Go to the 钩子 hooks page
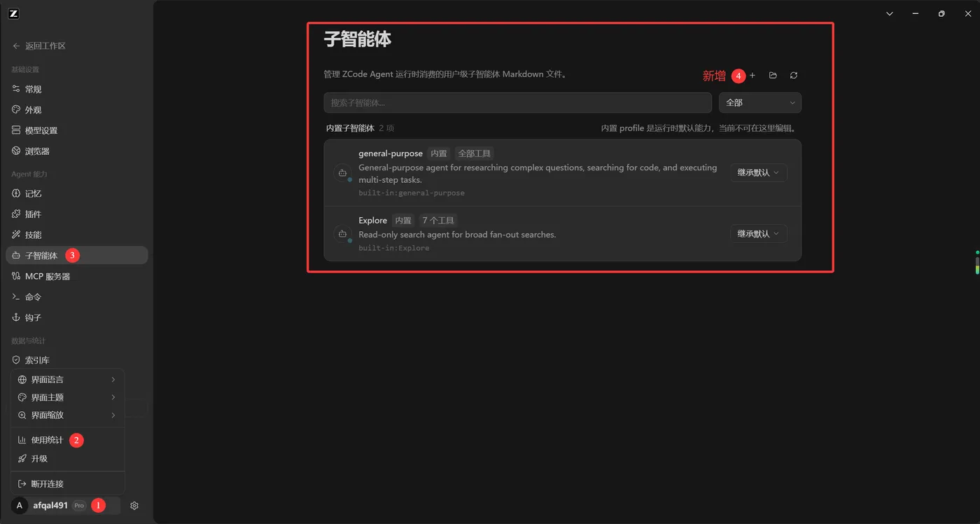 [x=76, y=317]
